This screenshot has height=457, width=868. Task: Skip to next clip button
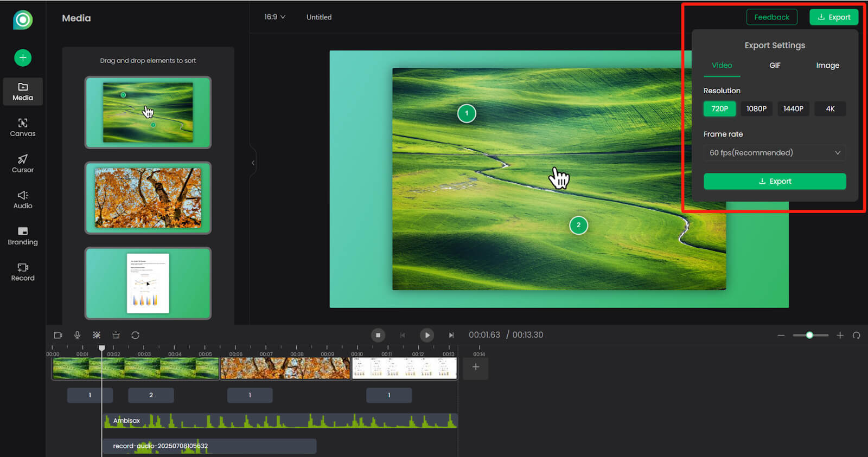point(451,335)
